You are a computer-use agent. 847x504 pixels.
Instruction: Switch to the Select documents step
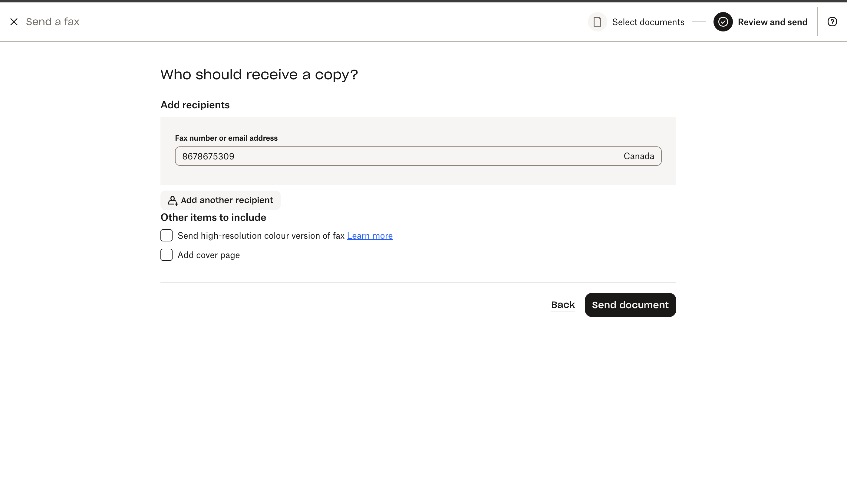coord(648,21)
